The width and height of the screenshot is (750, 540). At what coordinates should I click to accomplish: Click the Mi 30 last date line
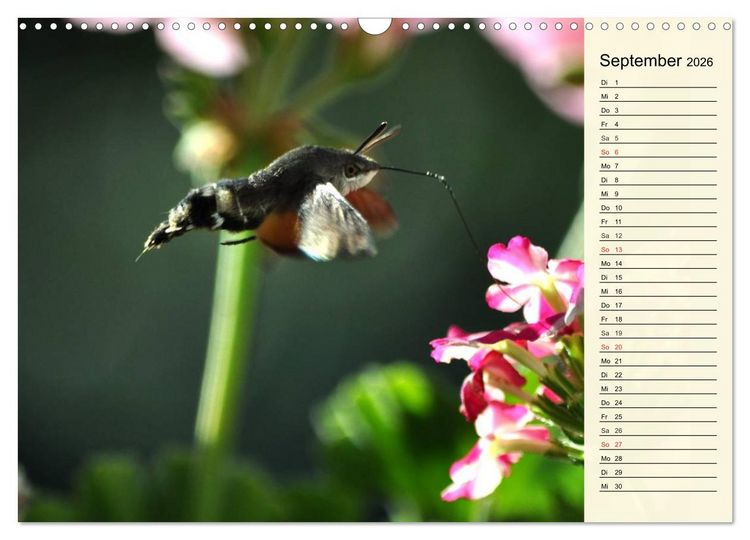658,486
